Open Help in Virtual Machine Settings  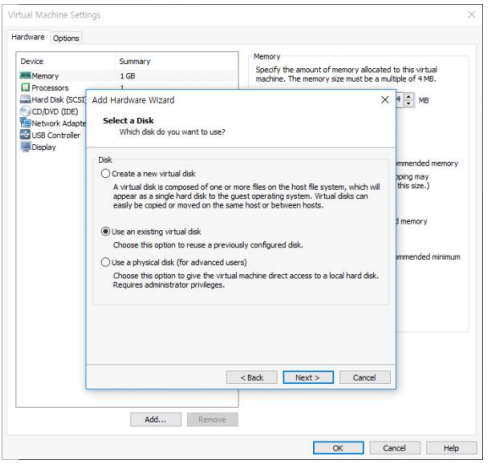451,448
